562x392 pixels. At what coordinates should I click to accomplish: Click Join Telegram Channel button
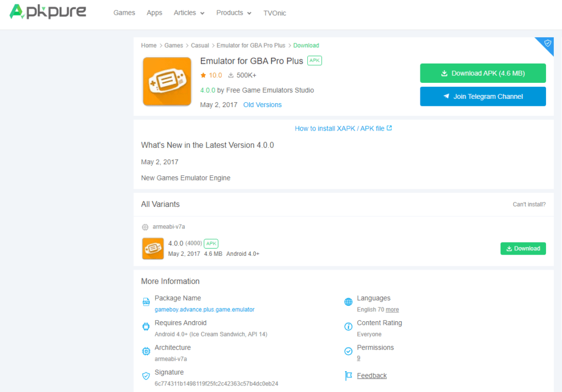coord(483,97)
